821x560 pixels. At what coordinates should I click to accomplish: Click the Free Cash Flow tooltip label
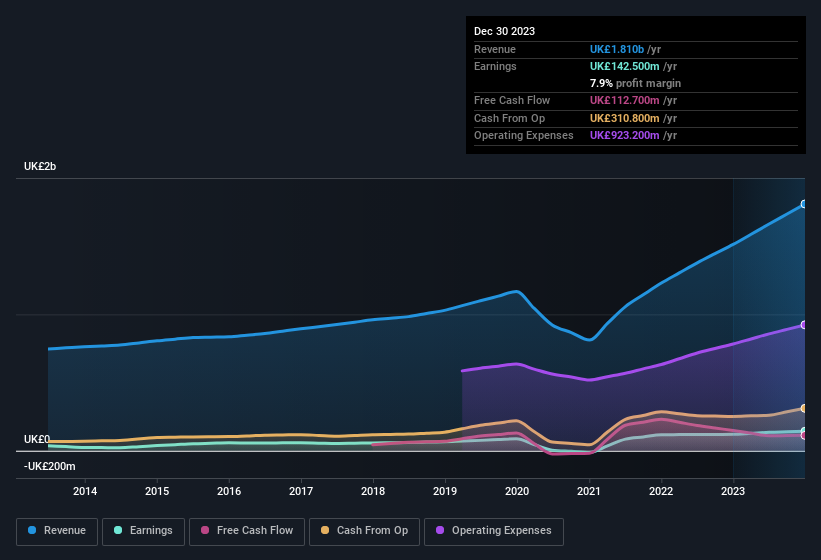point(512,100)
